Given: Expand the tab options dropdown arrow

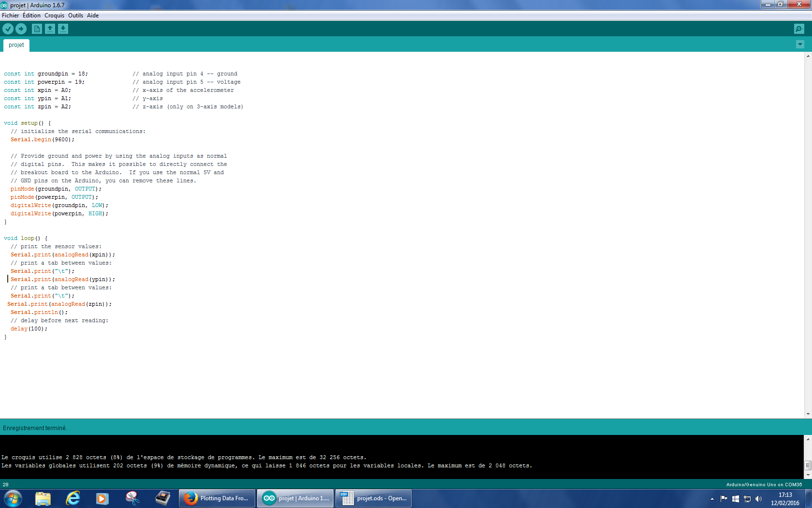Looking at the screenshot, I should pyautogui.click(x=800, y=45).
